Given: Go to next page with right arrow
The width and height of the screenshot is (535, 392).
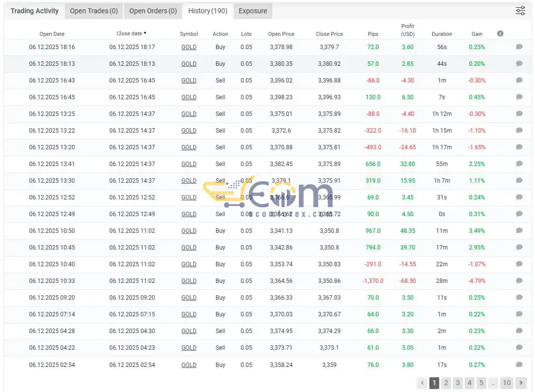Looking at the screenshot, I should click(x=521, y=383).
